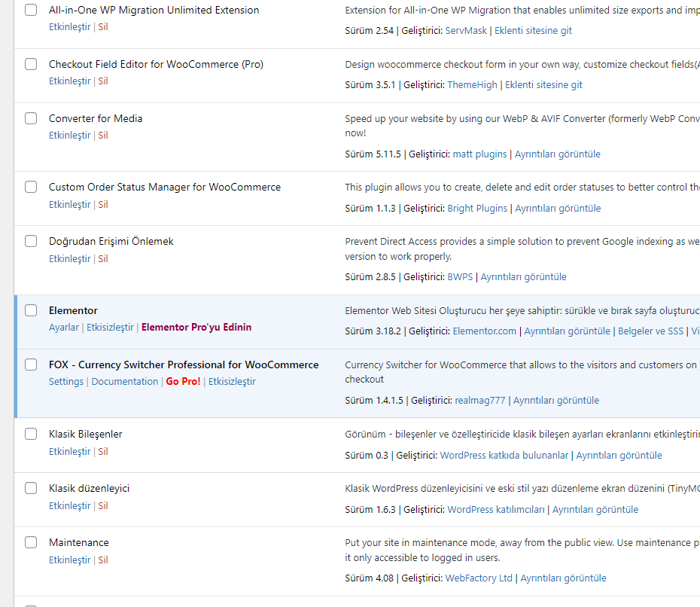700x607 pixels.
Task: Delete All-in-One WP Migration Unlimited Extension with Sil
Action: click(103, 27)
